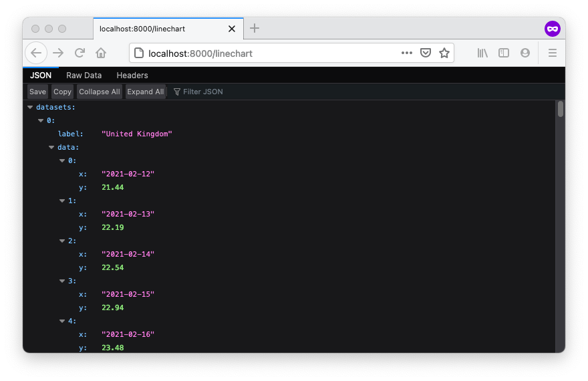Collapse the datasets root node

pyautogui.click(x=30, y=107)
